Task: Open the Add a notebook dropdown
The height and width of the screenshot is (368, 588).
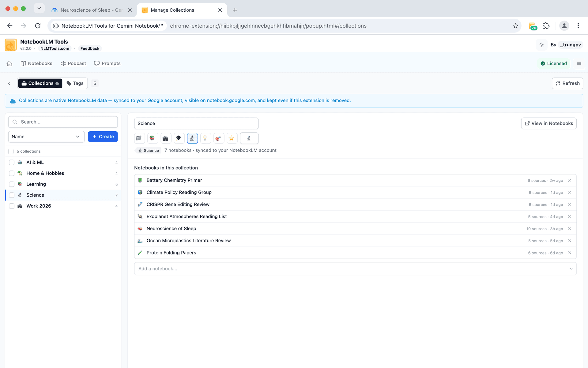Action: pos(355,269)
